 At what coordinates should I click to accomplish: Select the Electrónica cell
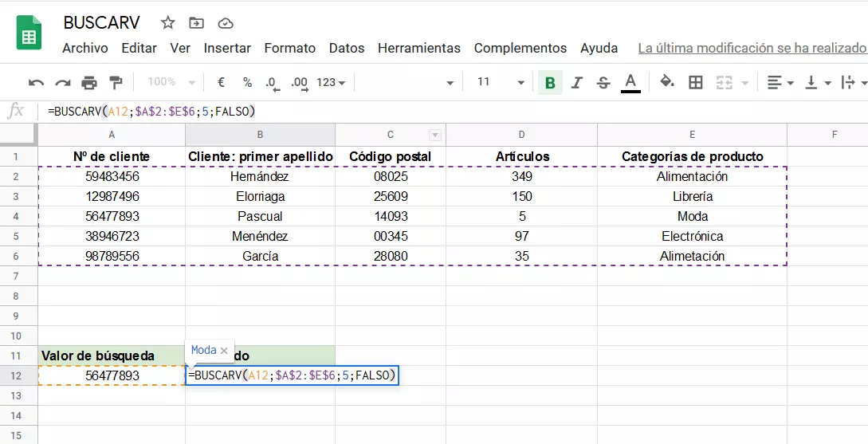[692, 237]
